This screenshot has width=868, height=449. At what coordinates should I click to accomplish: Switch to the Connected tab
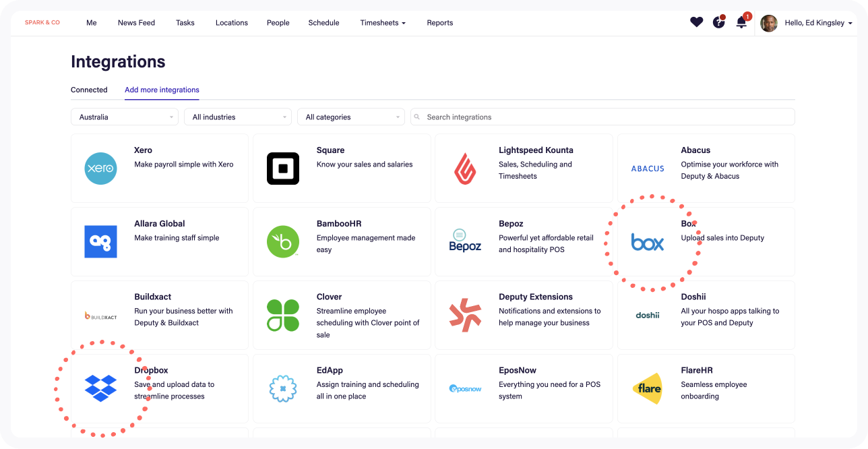pos(89,90)
